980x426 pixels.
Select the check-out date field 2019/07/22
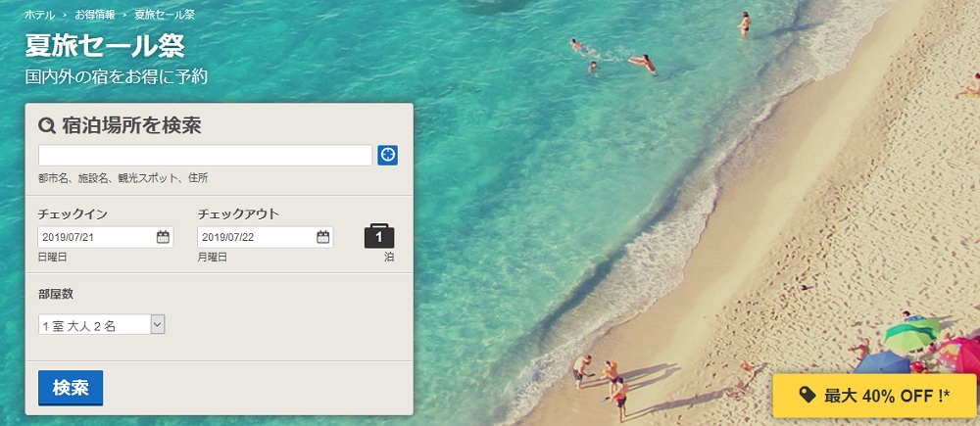click(x=265, y=237)
